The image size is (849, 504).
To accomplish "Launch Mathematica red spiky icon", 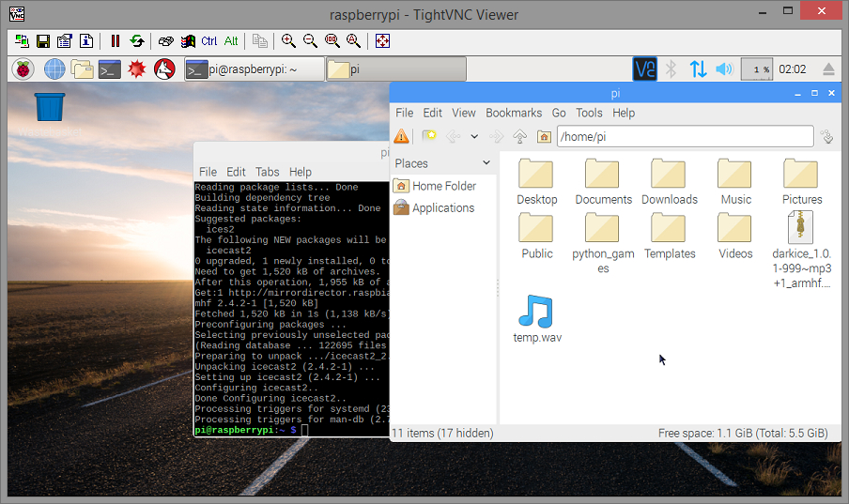I will (x=137, y=69).
